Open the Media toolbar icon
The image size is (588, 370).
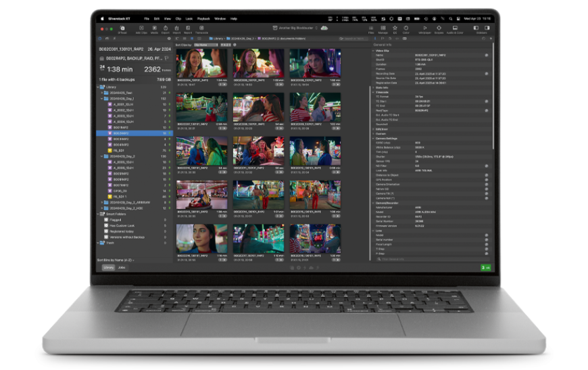click(154, 29)
